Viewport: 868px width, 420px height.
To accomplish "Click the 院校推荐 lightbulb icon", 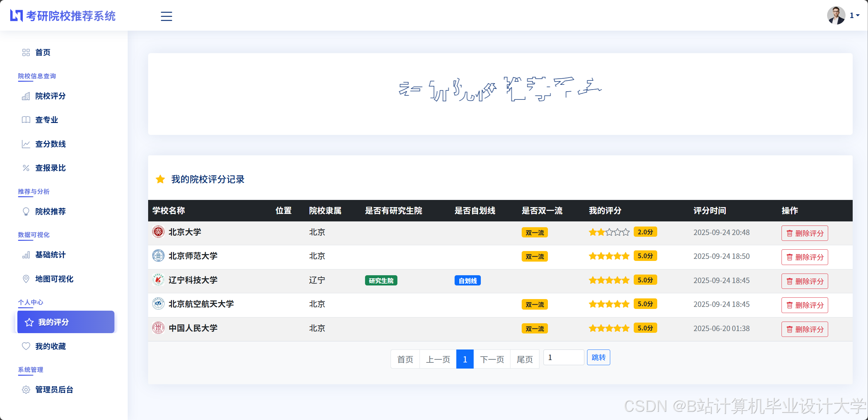I will (x=26, y=212).
